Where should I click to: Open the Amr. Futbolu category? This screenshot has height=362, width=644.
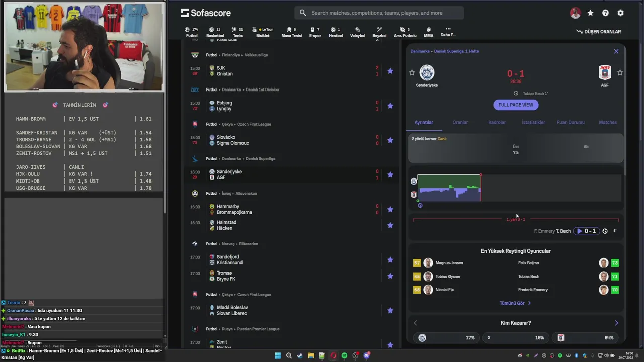tap(405, 32)
